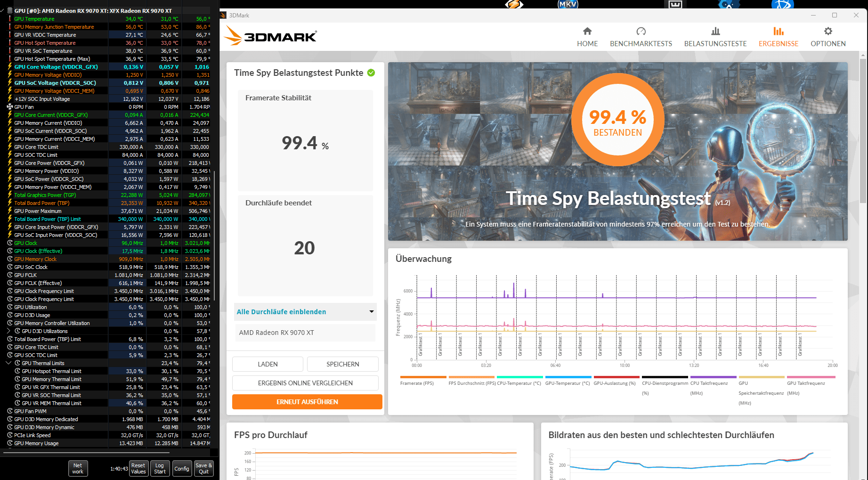Click the icon beside GPU Memory Usage

pyautogui.click(x=10, y=443)
